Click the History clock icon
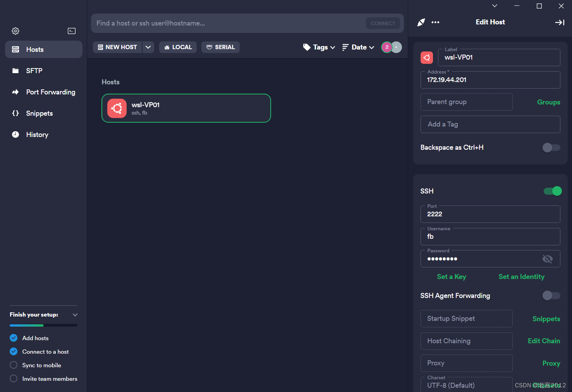Image resolution: width=572 pixels, height=392 pixels. point(15,135)
